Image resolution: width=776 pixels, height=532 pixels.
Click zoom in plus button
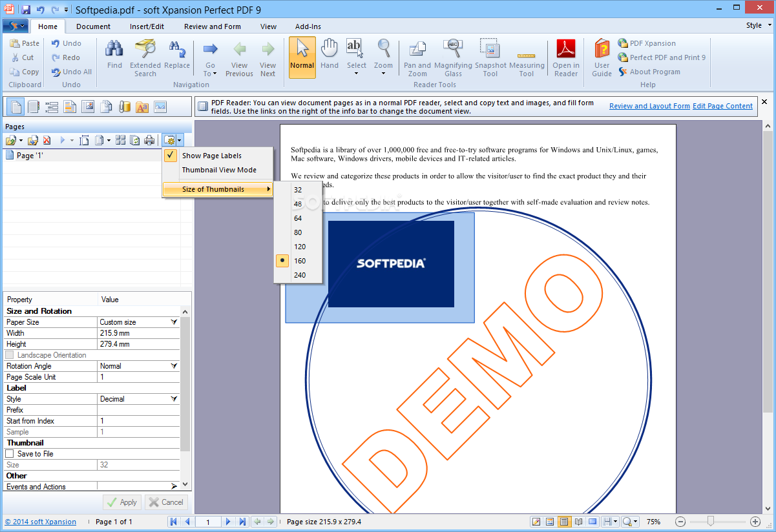coord(755,522)
